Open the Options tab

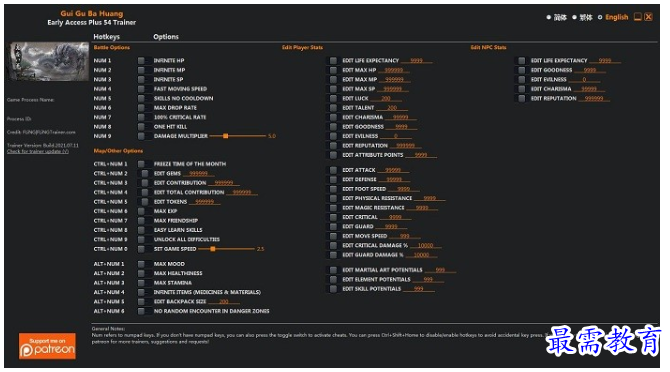coord(166,37)
